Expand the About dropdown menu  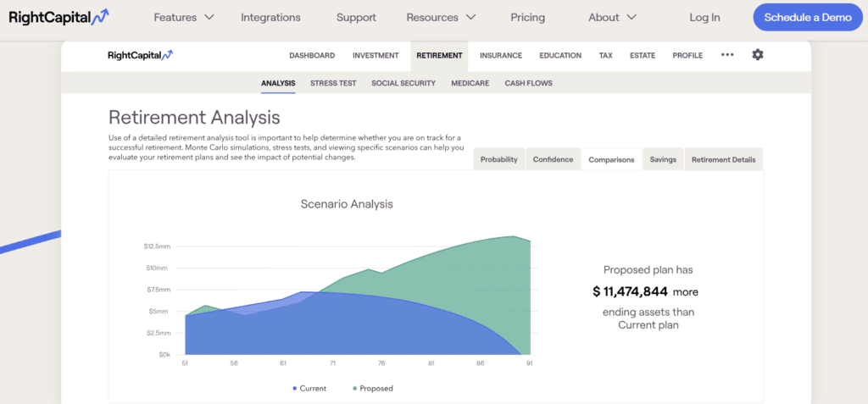[612, 17]
